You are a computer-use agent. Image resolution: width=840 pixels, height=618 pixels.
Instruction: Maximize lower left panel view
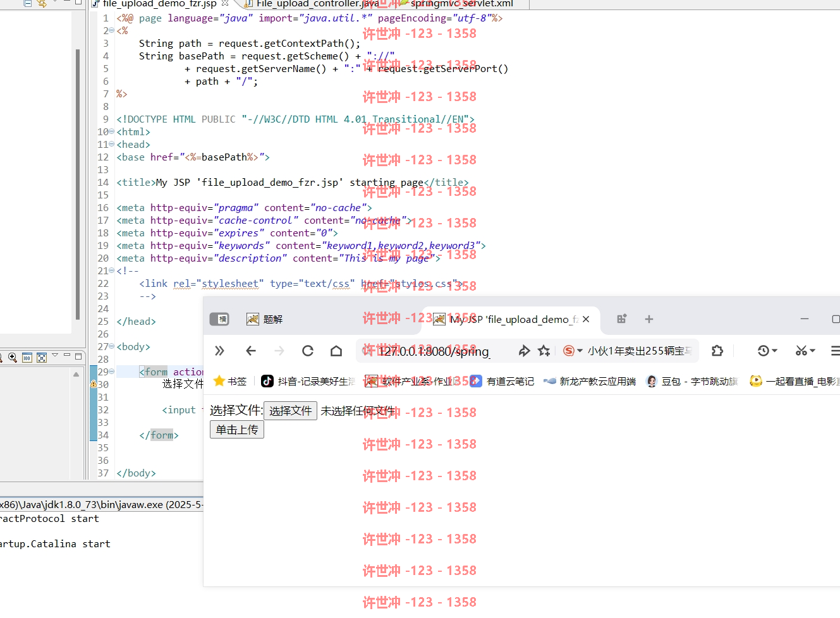pyautogui.click(x=78, y=356)
